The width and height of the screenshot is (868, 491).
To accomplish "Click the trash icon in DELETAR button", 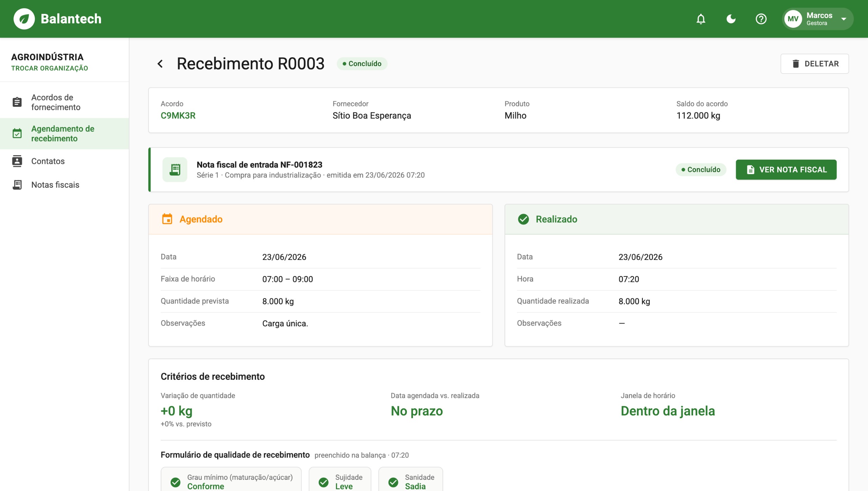I will click(x=796, y=64).
